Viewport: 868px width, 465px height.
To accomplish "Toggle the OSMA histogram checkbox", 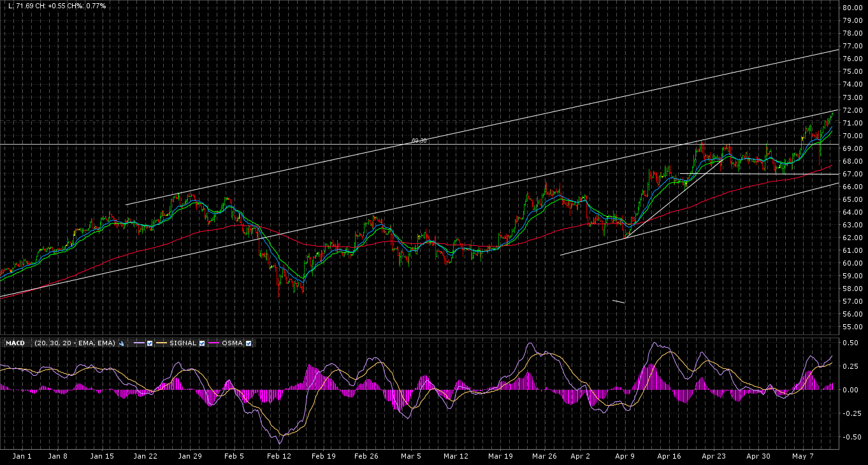I will (x=249, y=343).
